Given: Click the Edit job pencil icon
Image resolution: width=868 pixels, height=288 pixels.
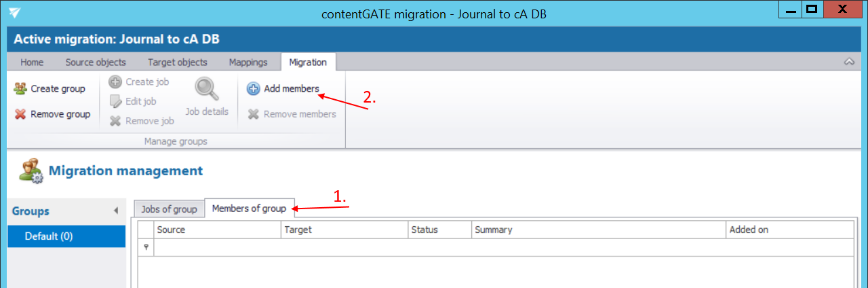Looking at the screenshot, I should tap(115, 101).
